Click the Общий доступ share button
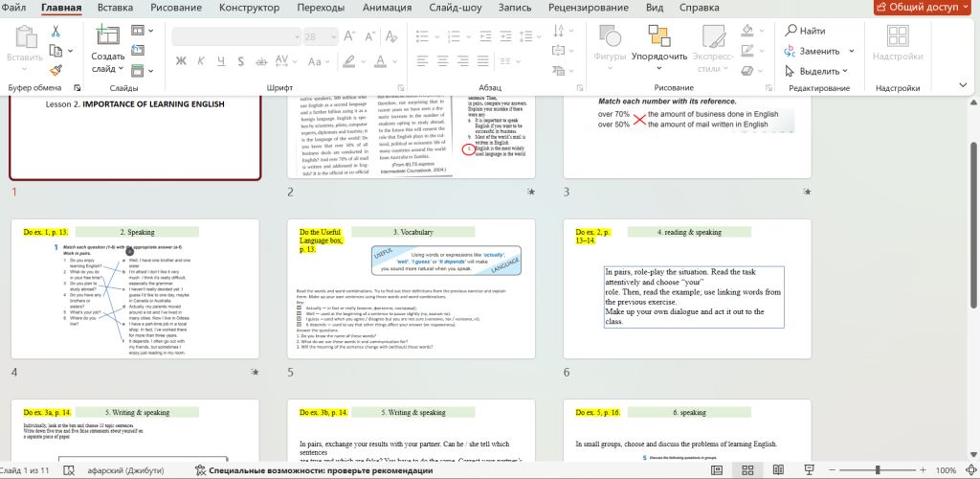This screenshot has width=980, height=479. 922,8
